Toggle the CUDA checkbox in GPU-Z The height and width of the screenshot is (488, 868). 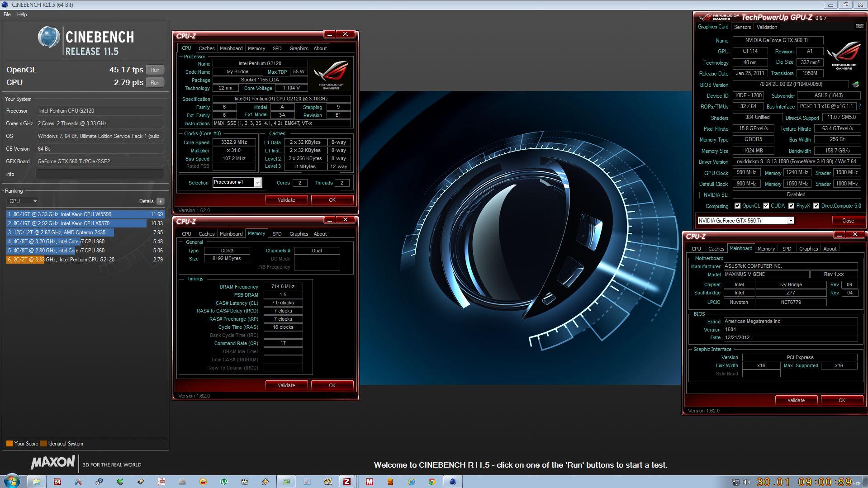(x=766, y=206)
